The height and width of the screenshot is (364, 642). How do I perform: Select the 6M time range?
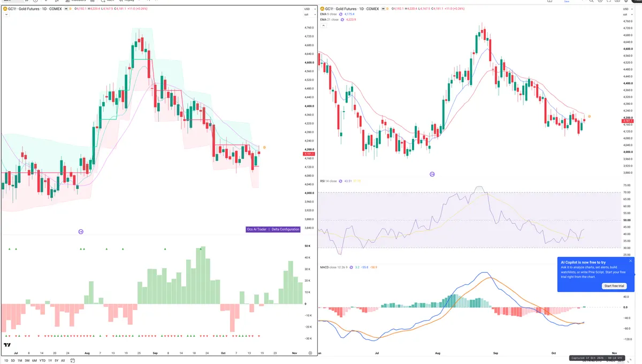tap(34, 361)
